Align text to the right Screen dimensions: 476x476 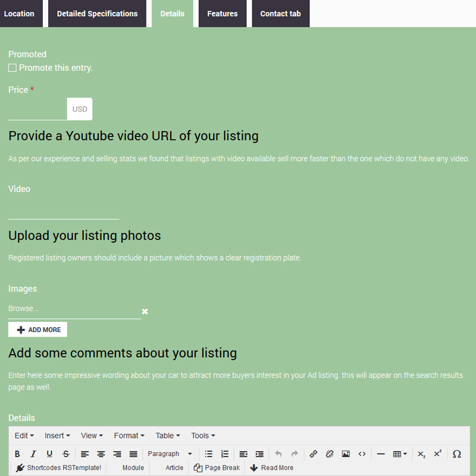pos(117,454)
